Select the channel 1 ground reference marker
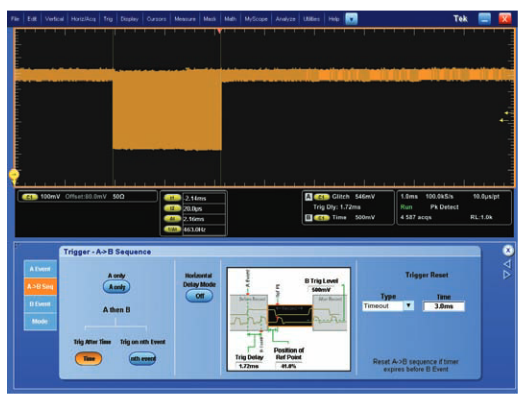The image size is (525, 397). pos(14,175)
